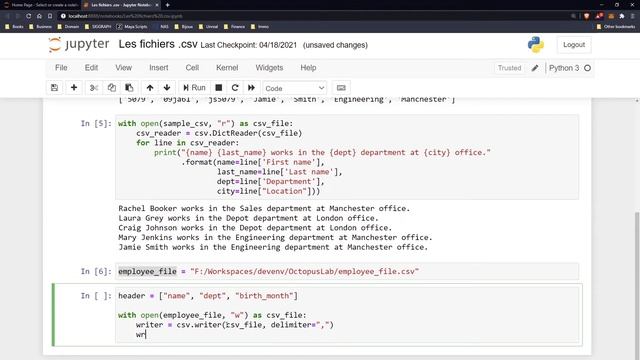Open the browser main menu icon
Image resolution: width=640 pixels, height=360 pixels.
point(632,16)
